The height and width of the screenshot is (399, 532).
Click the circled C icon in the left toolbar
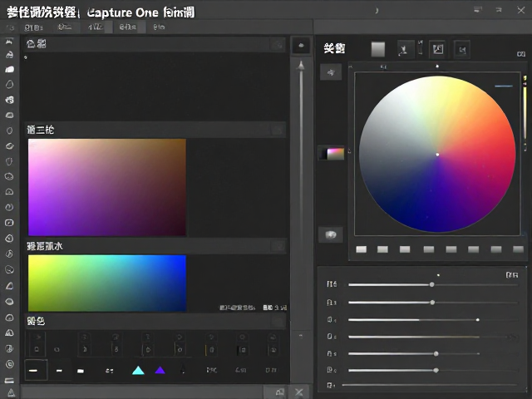pyautogui.click(x=9, y=364)
